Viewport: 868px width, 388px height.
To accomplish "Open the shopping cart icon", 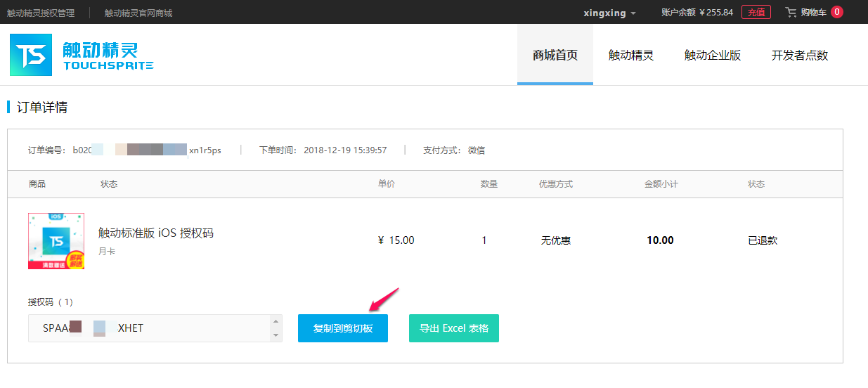I will coord(791,12).
